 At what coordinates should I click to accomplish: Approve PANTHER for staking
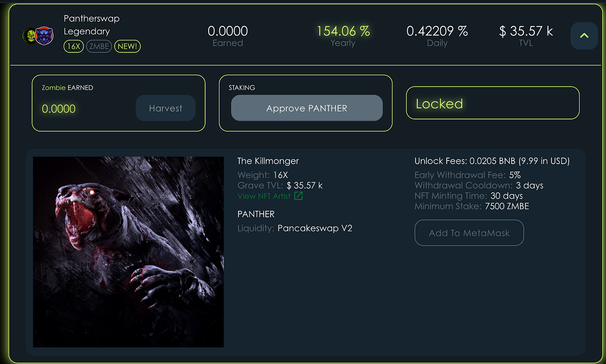pos(307,108)
